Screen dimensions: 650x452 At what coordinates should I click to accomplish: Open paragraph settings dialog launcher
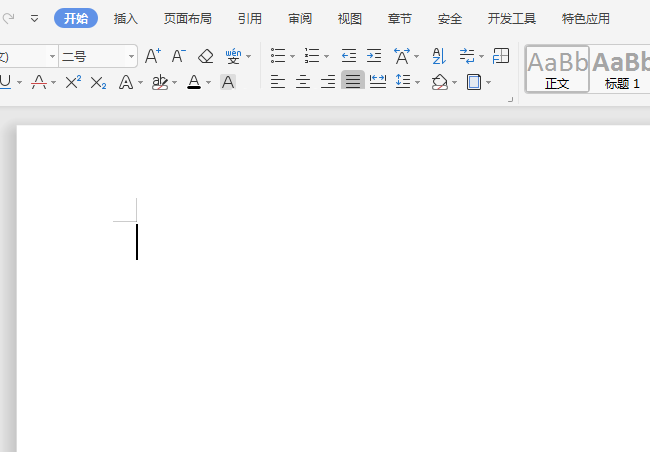point(510,100)
